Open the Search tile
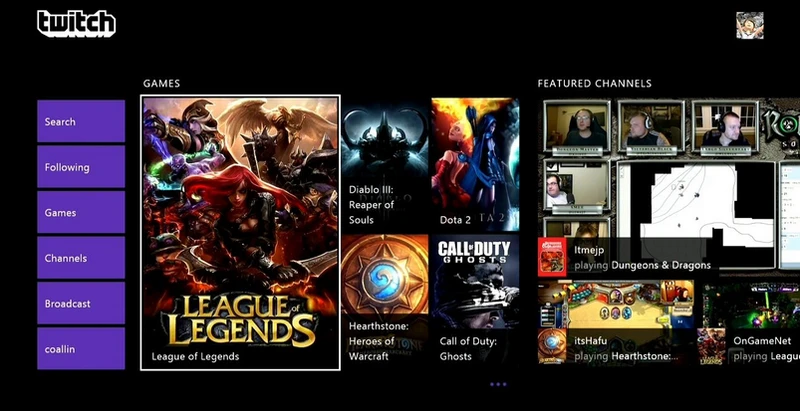This screenshot has width=800, height=411. [x=81, y=121]
